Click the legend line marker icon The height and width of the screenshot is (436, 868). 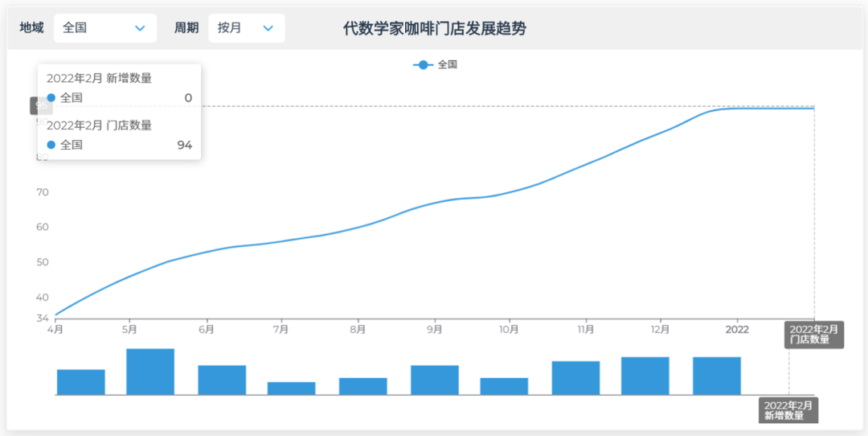pyautogui.click(x=424, y=64)
